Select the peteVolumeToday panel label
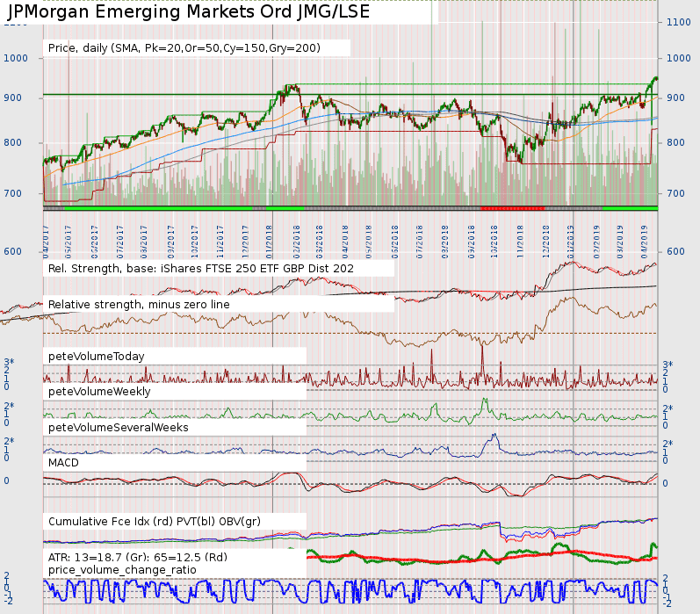The image size is (700, 614). coord(97,357)
